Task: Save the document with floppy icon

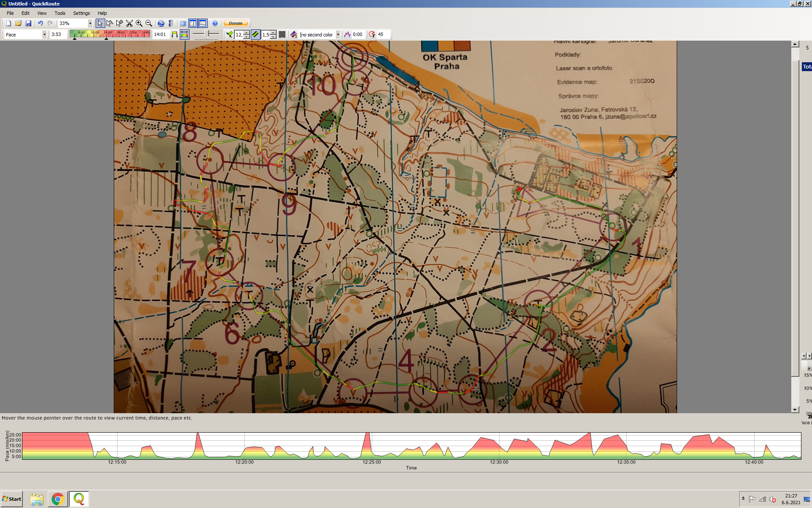Action: pyautogui.click(x=28, y=23)
